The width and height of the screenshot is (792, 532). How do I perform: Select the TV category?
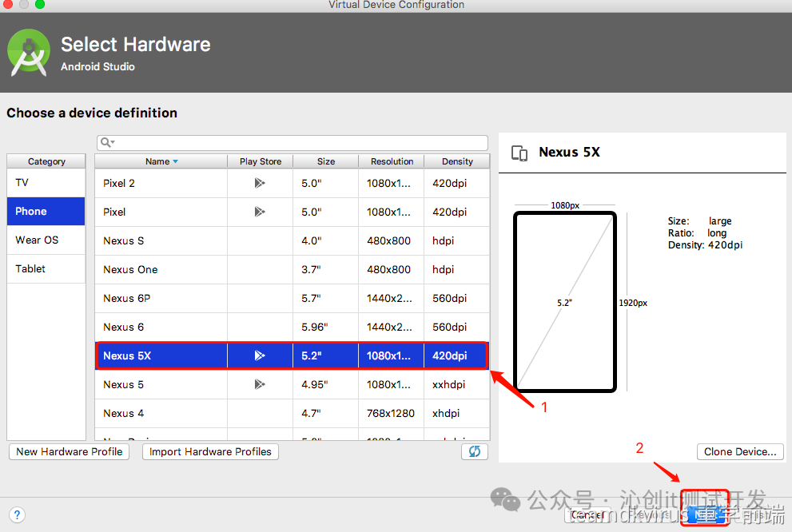tap(46, 183)
